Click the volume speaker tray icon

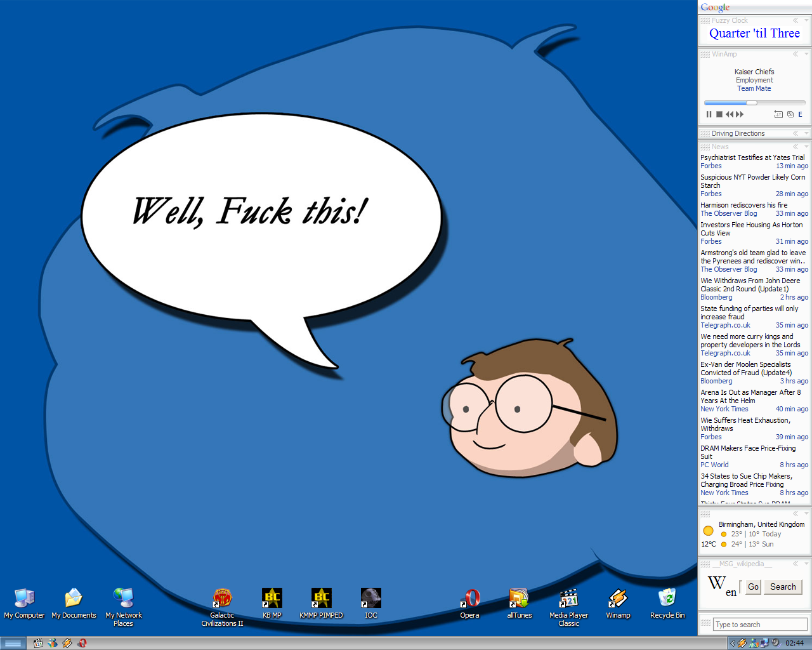(775, 643)
